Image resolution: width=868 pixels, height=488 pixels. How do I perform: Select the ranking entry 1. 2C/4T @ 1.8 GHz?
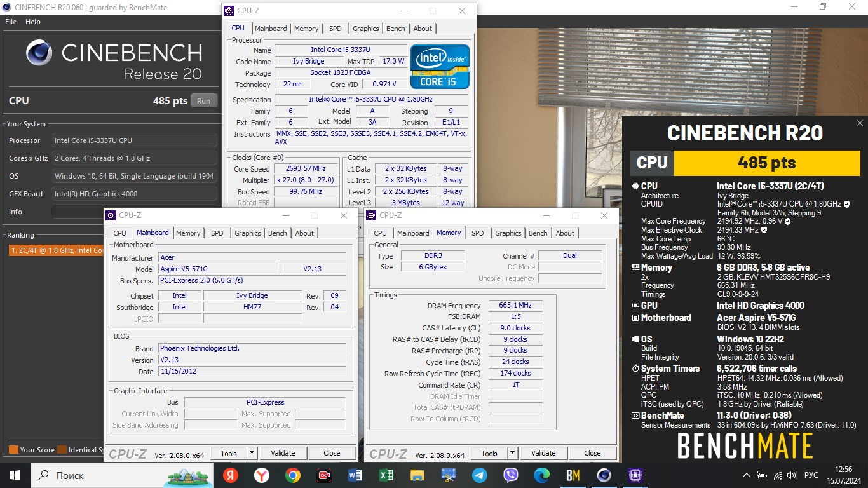[x=56, y=250]
